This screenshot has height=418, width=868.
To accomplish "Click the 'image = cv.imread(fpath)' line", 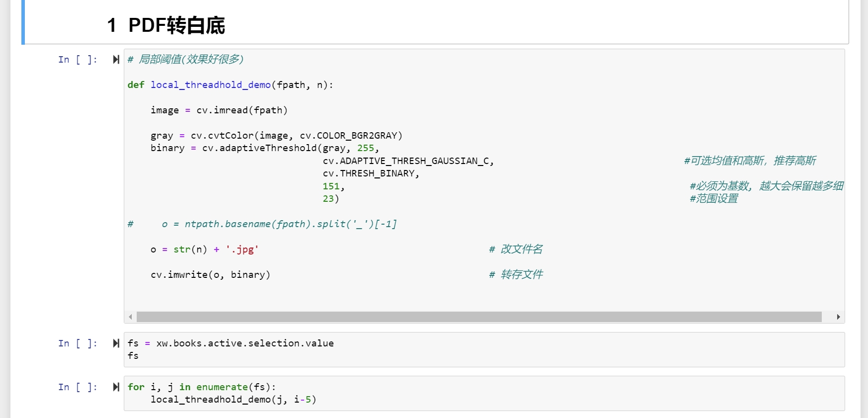I will coord(219,110).
